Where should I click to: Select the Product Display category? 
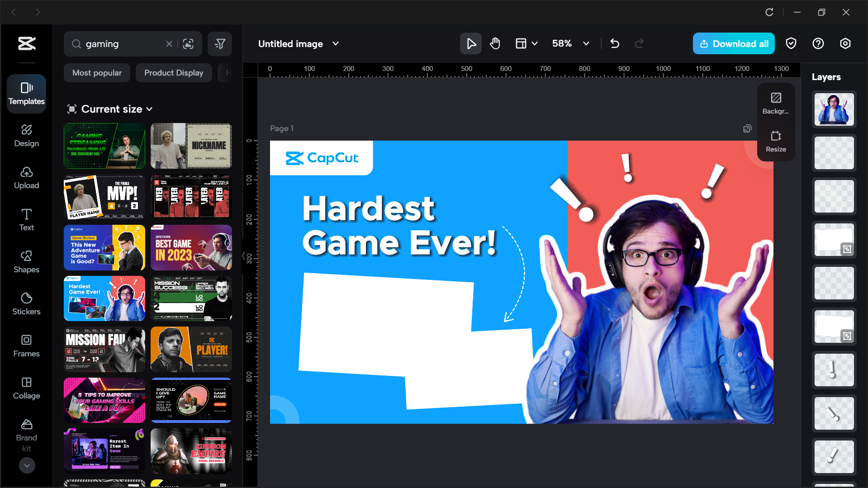point(174,72)
